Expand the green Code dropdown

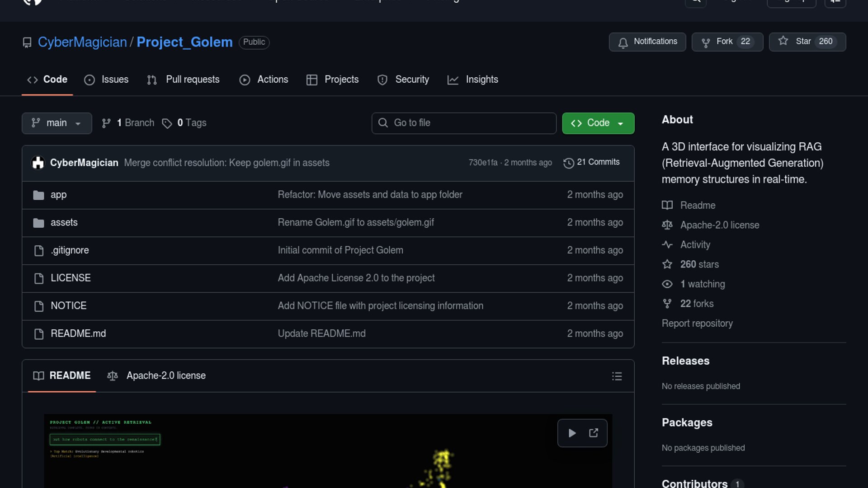click(598, 123)
